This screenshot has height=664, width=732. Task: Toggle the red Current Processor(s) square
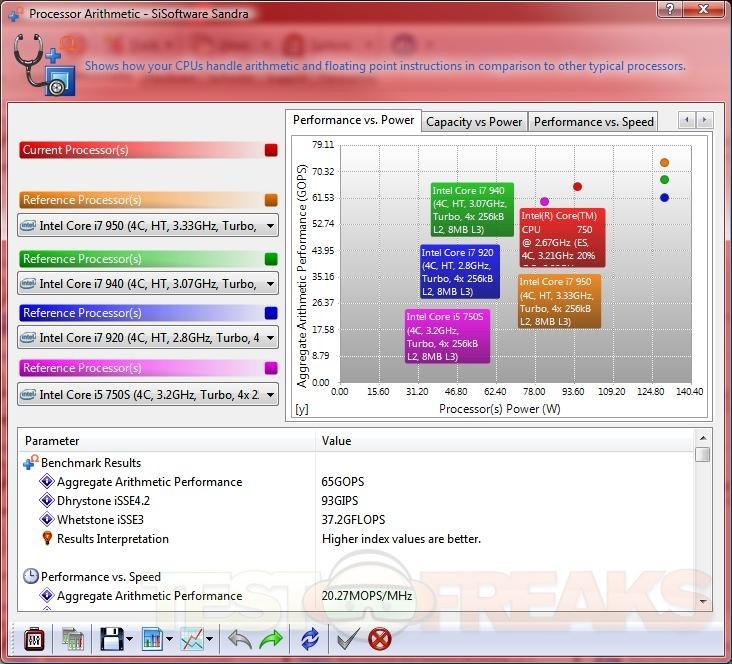(271, 150)
